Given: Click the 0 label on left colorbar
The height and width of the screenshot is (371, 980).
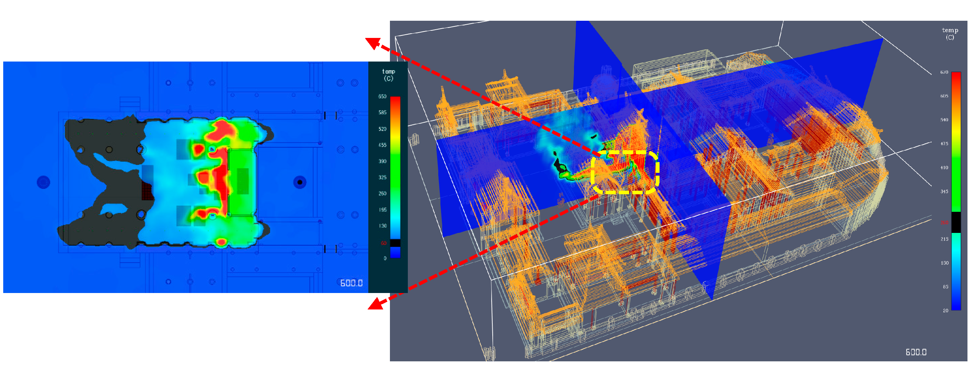Looking at the screenshot, I should click(385, 258).
